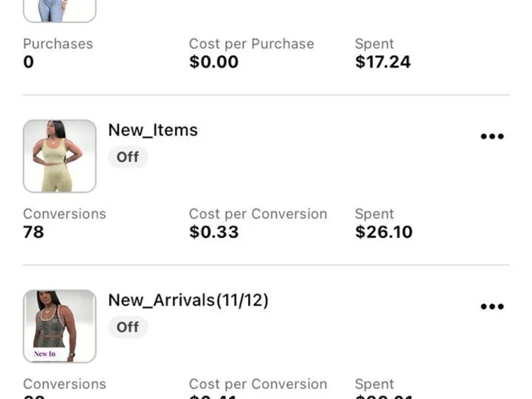
Task: Tap the Cost per Conversion $0.33 value
Action: click(214, 232)
